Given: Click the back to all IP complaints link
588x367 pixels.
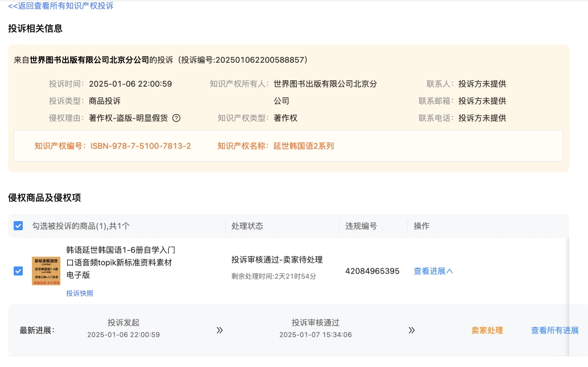Looking at the screenshot, I should click(60, 6).
